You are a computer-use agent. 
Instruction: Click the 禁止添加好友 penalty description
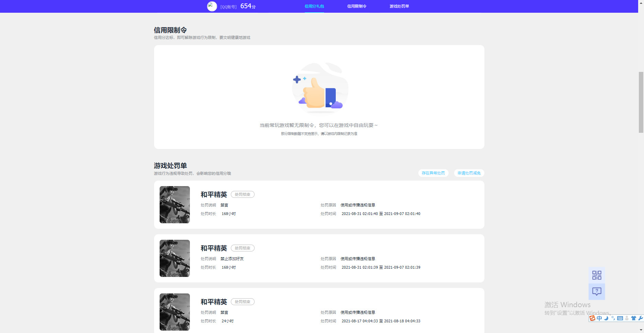tap(232, 259)
